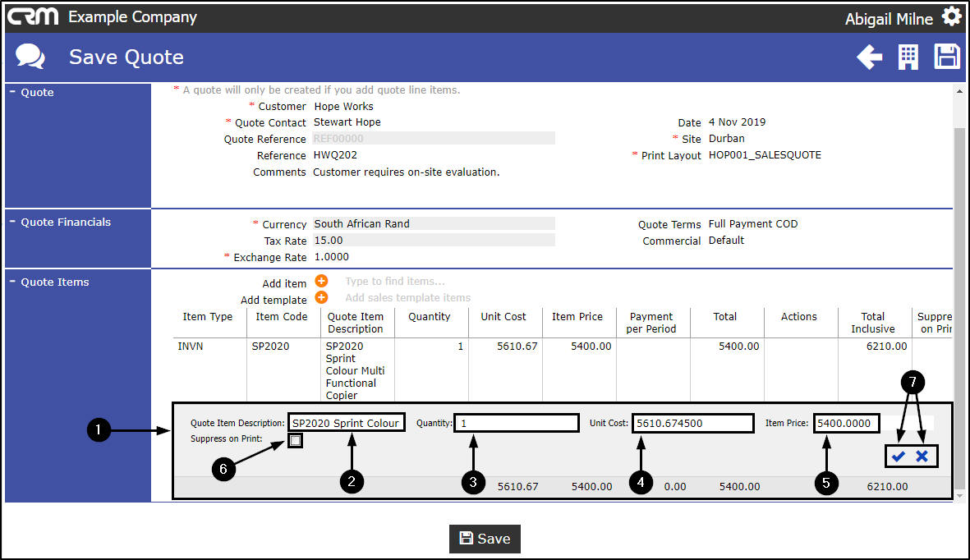This screenshot has height=560, width=970.
Task: Click the orange Add template plus icon
Action: pos(321,297)
